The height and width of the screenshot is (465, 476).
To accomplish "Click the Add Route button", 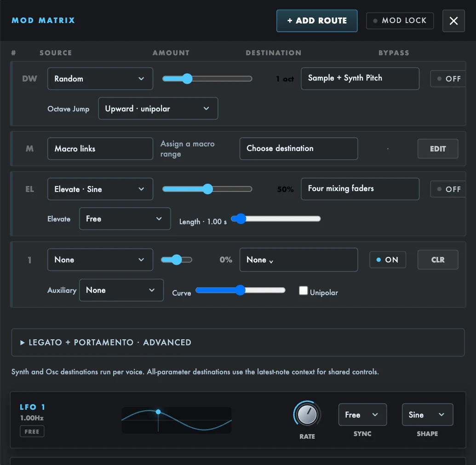I will (x=316, y=21).
